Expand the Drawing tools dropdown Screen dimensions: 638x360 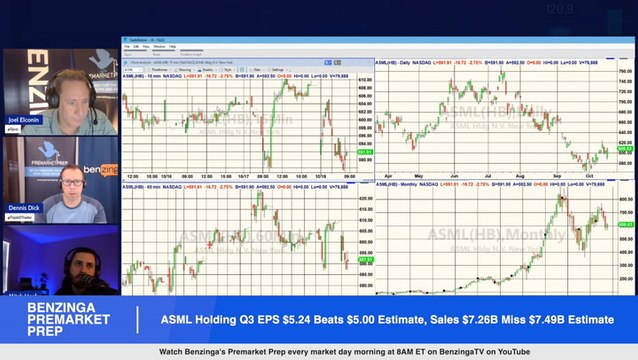(x=184, y=70)
